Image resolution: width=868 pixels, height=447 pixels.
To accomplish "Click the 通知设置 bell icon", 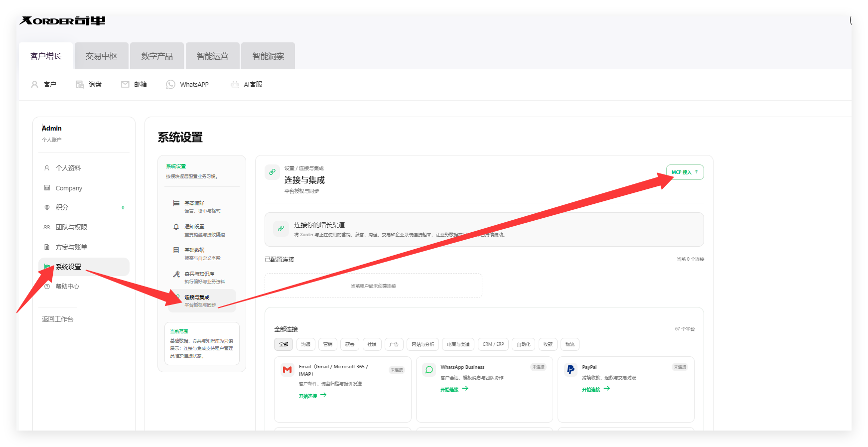I will pos(176,227).
